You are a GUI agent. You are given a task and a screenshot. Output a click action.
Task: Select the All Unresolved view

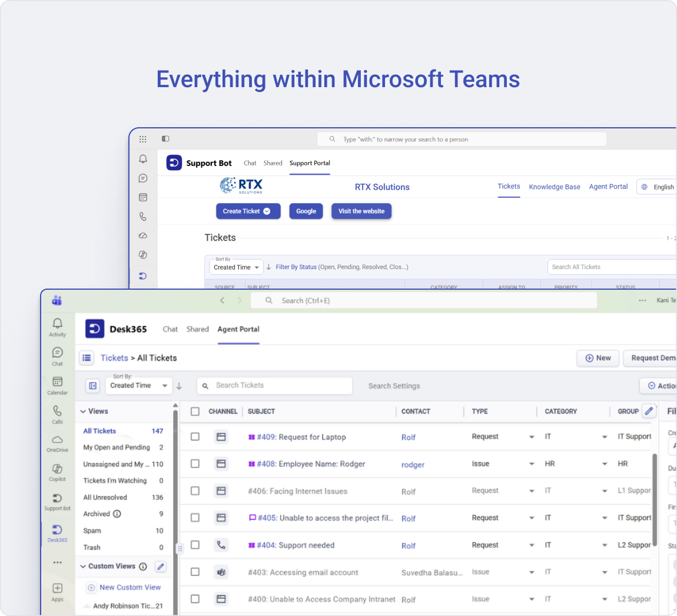click(x=123, y=497)
